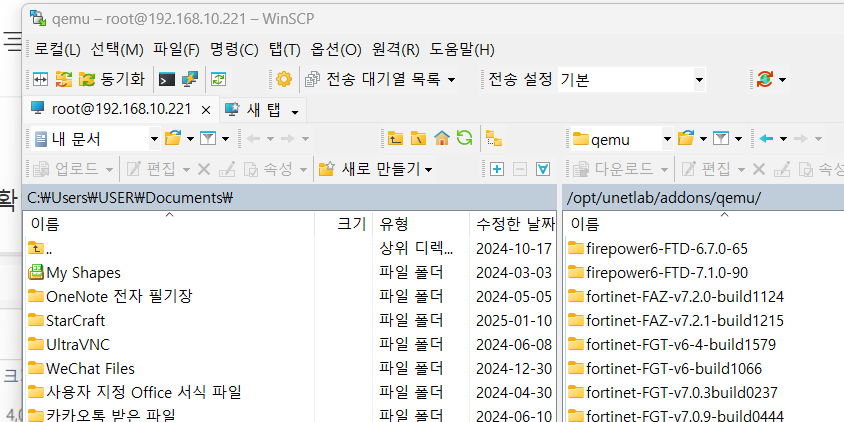Refresh local panel green icon
Screen dimensions: 844x422
click(x=464, y=138)
